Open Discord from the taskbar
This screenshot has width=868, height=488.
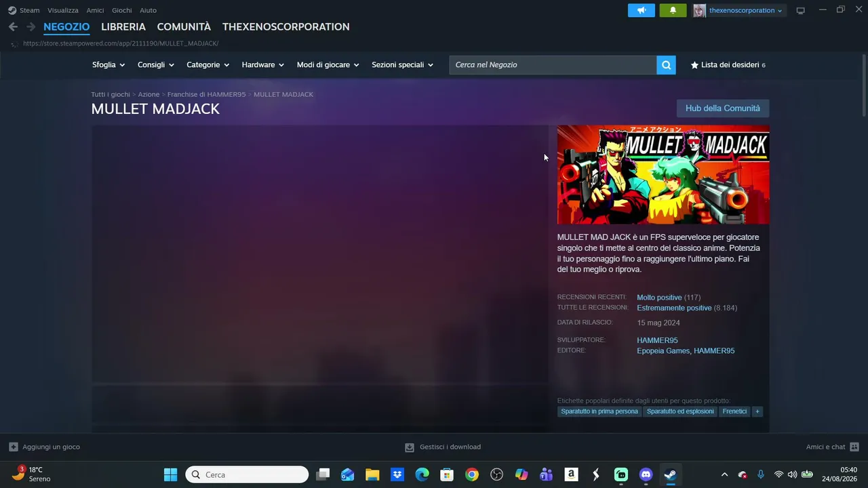tap(646, 474)
